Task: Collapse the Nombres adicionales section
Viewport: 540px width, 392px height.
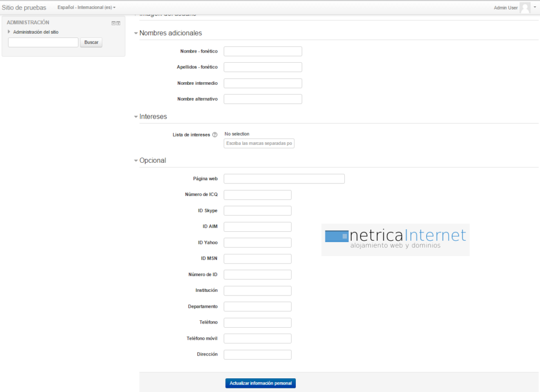Action: pyautogui.click(x=136, y=33)
